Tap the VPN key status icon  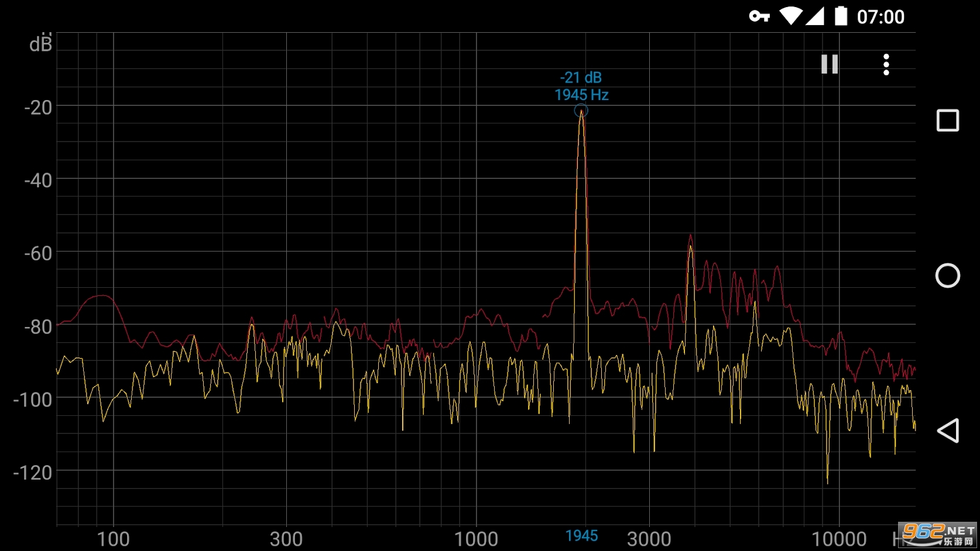[759, 16]
